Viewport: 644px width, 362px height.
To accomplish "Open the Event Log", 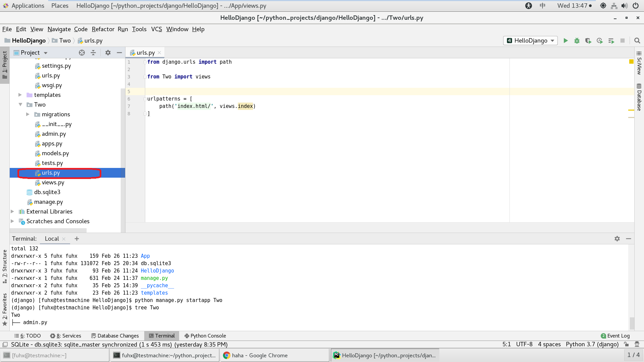I will [x=615, y=336].
